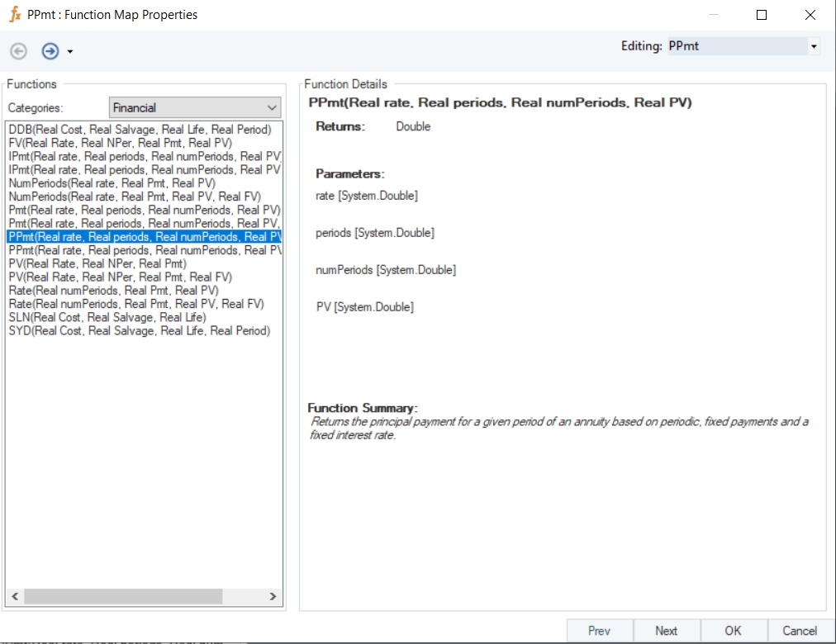The image size is (836, 644).
Task: Select PV(Real Rate, Real NPer, Real Pmt)
Action: 97,263
